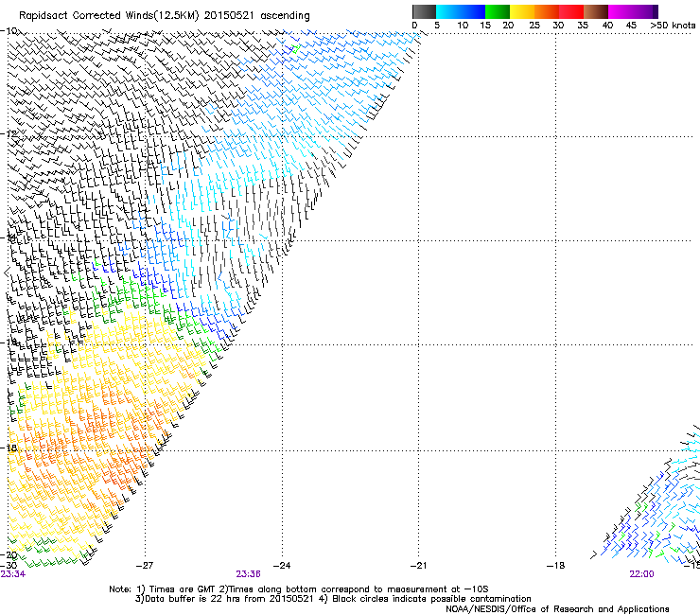700x615 pixels.
Task: Click the latitude label '-12'
Action: (9, 133)
